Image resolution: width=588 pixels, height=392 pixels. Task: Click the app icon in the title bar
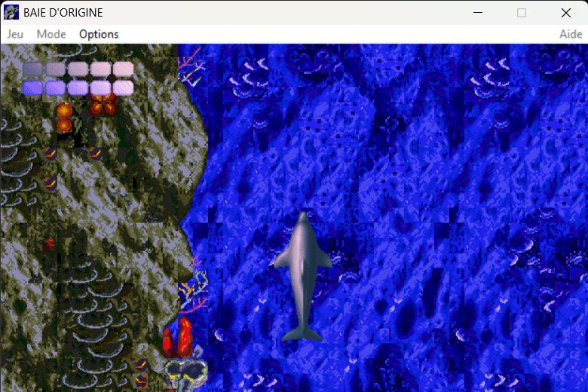[x=11, y=13]
